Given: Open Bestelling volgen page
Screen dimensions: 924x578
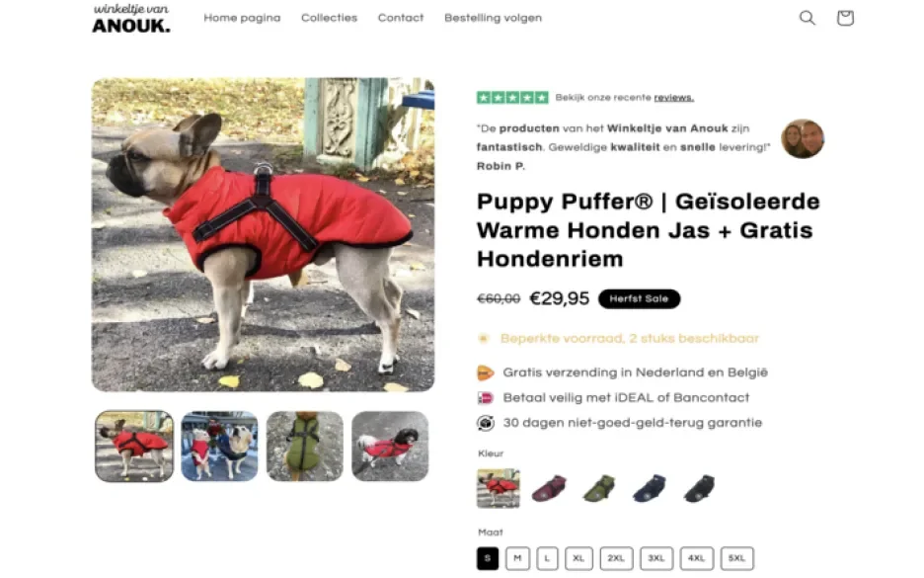Looking at the screenshot, I should pos(494,18).
